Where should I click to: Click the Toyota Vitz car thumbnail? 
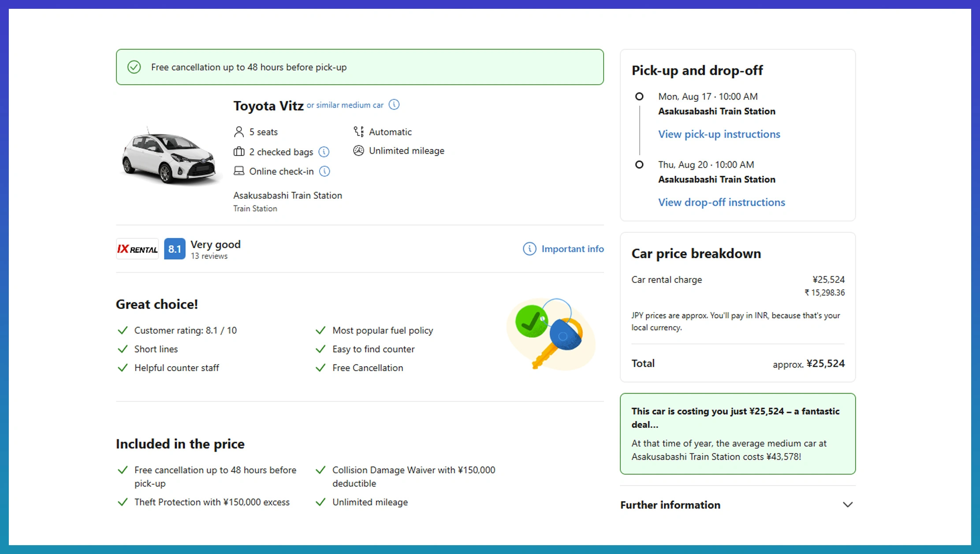click(169, 155)
